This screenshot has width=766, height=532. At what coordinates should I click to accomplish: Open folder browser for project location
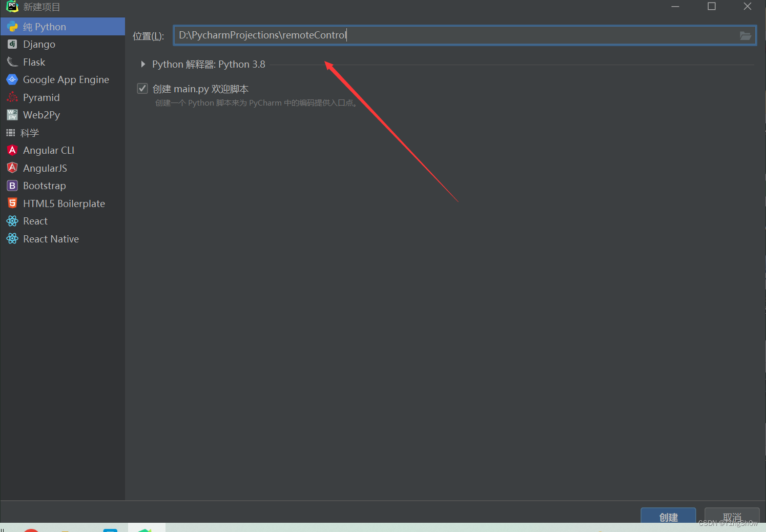[745, 35]
